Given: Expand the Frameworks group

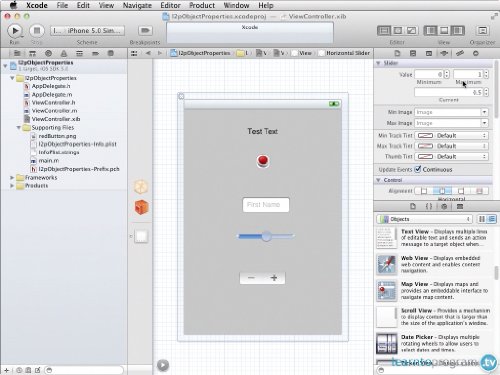Looking at the screenshot, I should coord(12,178).
